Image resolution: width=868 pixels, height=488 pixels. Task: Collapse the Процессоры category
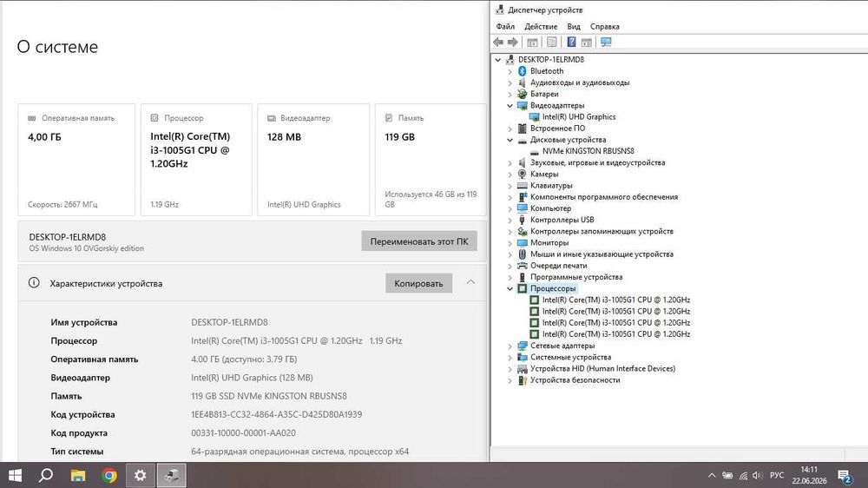click(510, 288)
